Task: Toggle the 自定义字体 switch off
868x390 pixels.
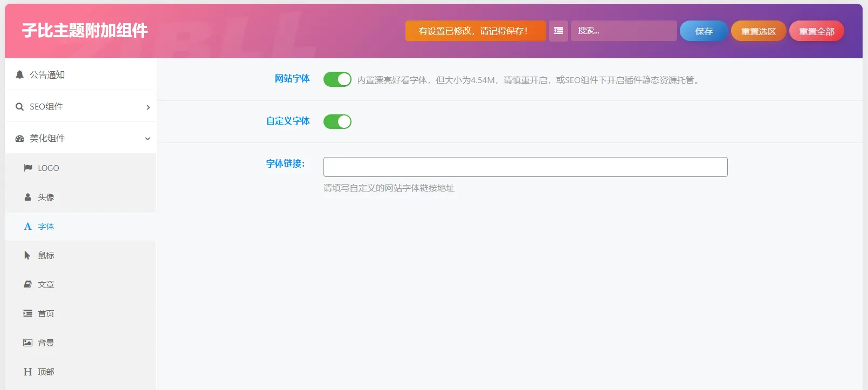Action: (x=337, y=121)
